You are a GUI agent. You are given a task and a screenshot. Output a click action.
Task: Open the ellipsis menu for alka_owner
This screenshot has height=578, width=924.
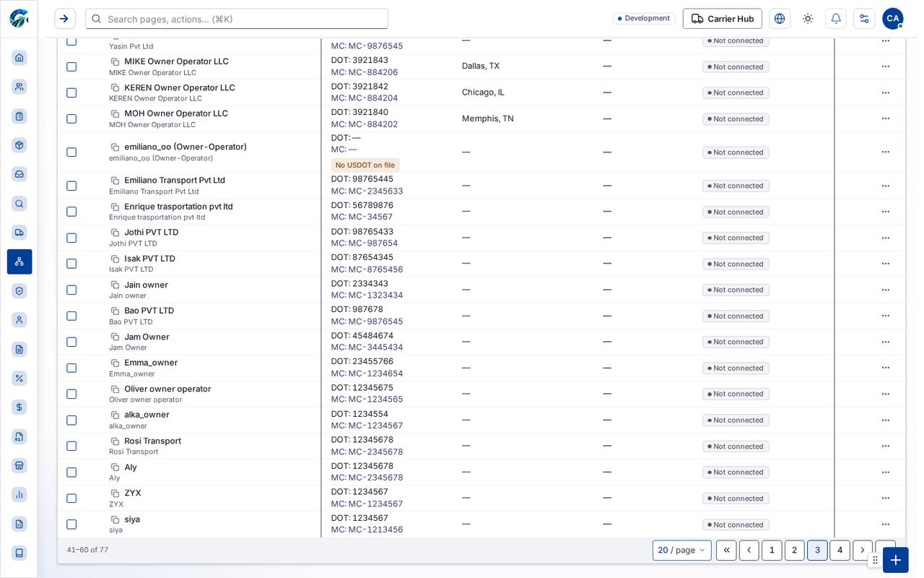point(886,420)
